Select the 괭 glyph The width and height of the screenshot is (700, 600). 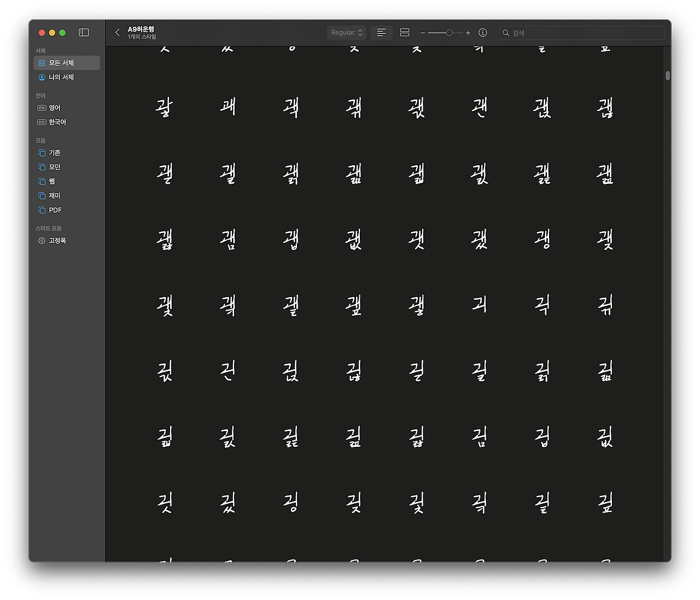(542, 238)
